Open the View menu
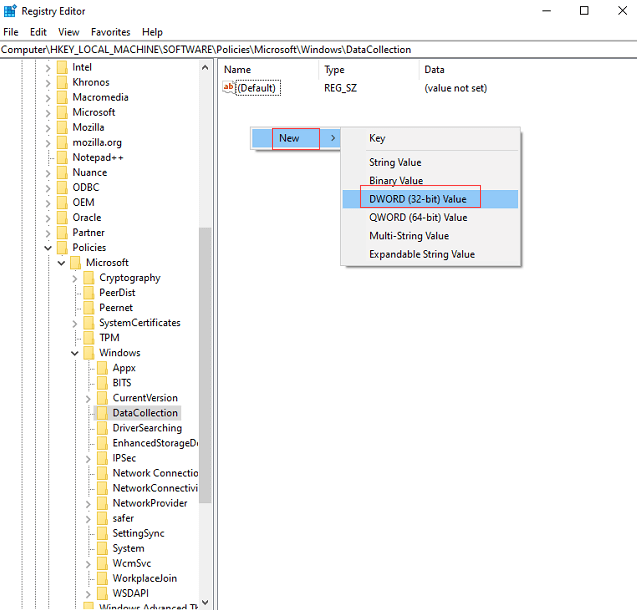The width and height of the screenshot is (637, 610). pyautogui.click(x=69, y=32)
